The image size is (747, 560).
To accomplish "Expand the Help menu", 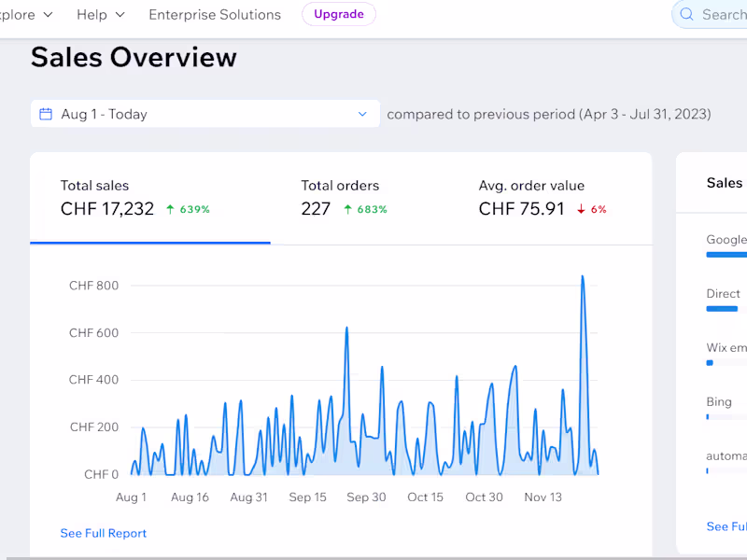I will [x=100, y=14].
